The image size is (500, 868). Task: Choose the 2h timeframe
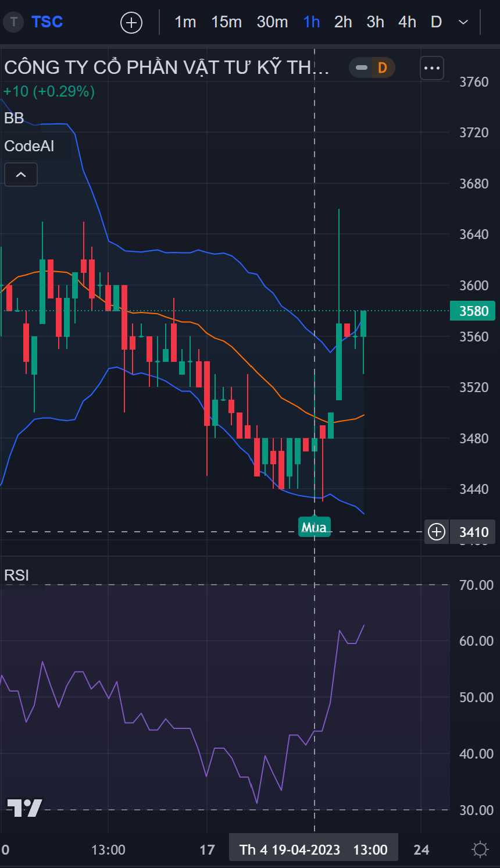[343, 22]
